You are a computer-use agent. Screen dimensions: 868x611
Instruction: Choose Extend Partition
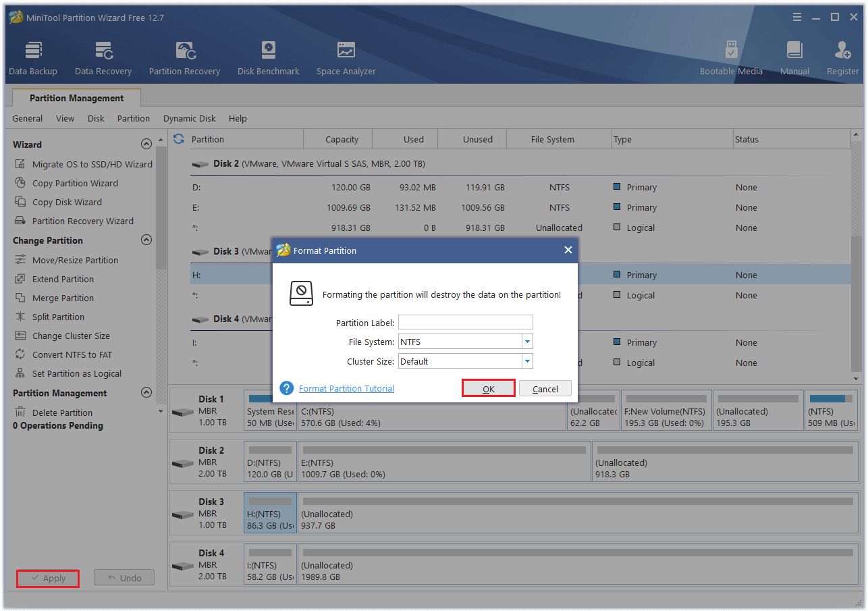point(54,279)
